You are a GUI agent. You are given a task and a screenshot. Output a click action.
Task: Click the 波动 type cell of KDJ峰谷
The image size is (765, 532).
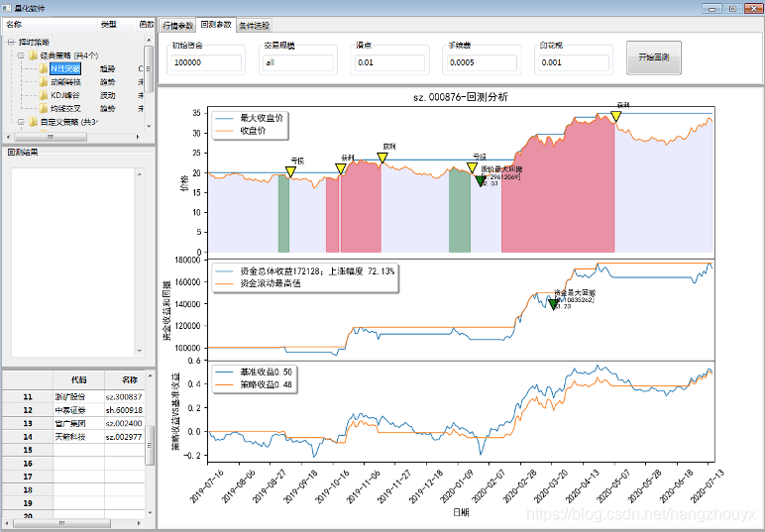point(108,95)
